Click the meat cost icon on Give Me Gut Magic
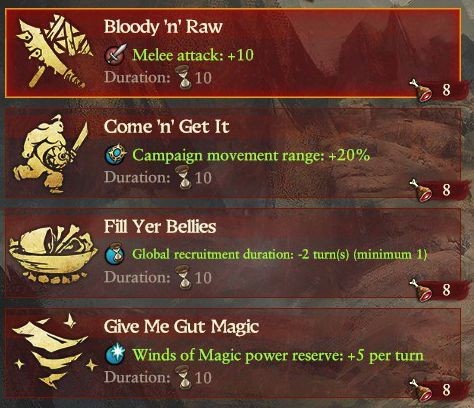The image size is (474, 408). (x=422, y=389)
